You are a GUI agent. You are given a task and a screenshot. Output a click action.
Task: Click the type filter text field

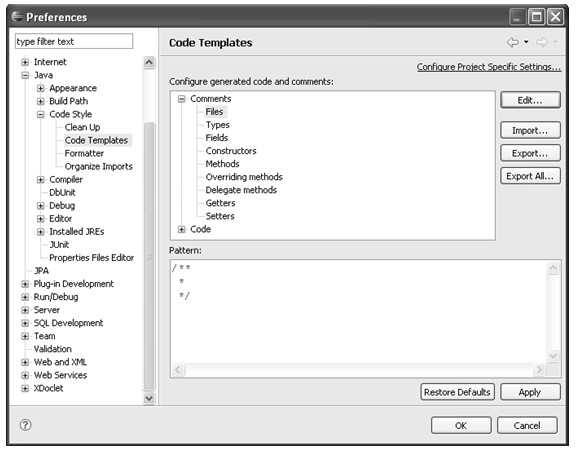click(x=74, y=42)
